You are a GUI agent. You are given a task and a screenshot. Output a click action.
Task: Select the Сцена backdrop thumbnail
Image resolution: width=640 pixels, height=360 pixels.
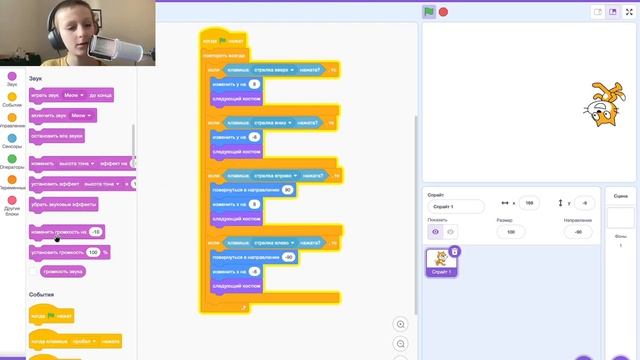coord(620,218)
